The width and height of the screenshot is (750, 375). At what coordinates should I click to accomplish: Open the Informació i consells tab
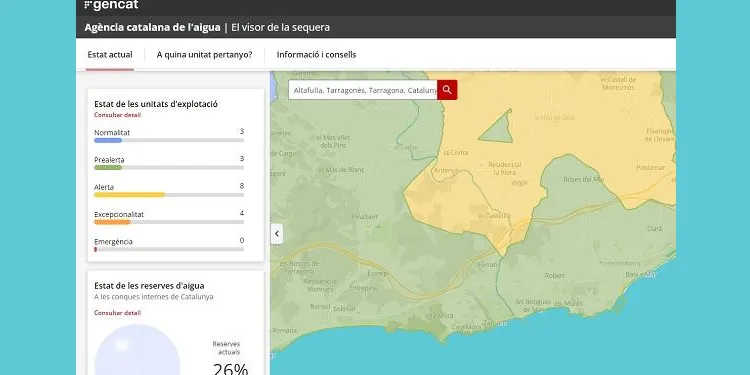pos(316,55)
